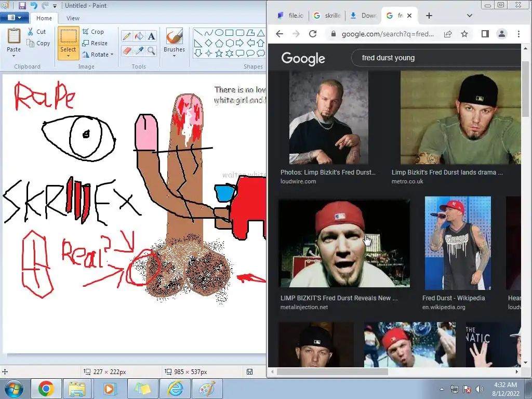Click the address bar URL
The height and width of the screenshot is (399, 532).
pyautogui.click(x=388, y=34)
